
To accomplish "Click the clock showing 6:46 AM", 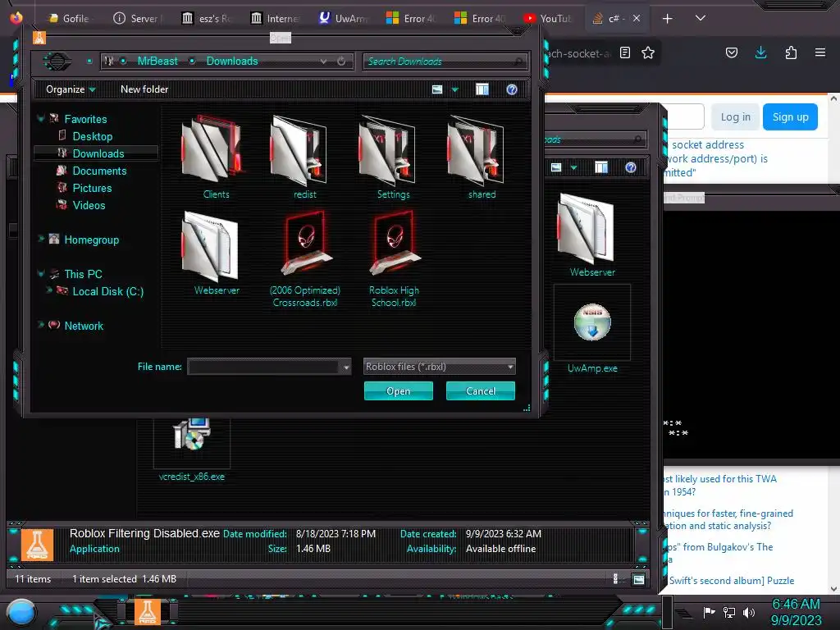I will tap(796, 612).
